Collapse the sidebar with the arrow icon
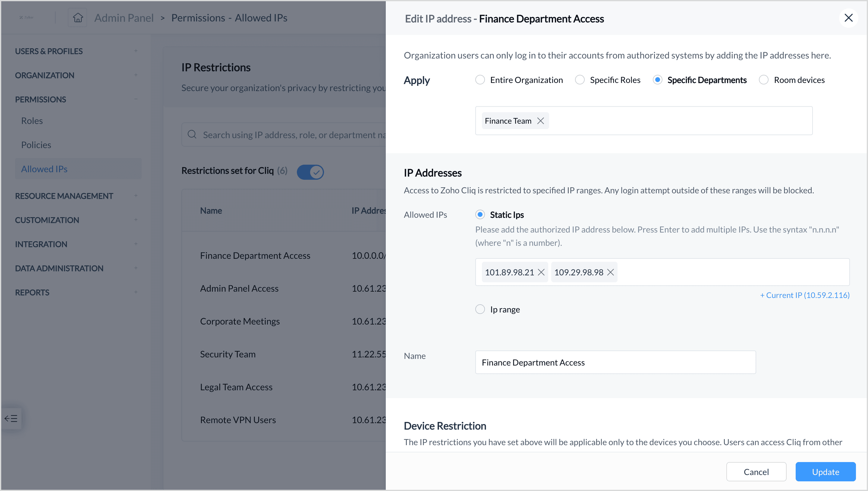Screen dimensions: 868x491 (x=11, y=419)
